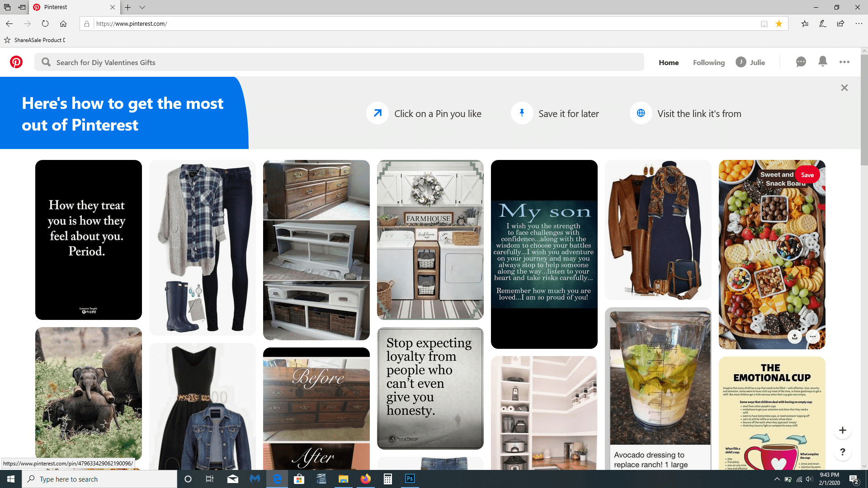Switch to the Following tab
The image size is (868, 488).
coord(708,62)
